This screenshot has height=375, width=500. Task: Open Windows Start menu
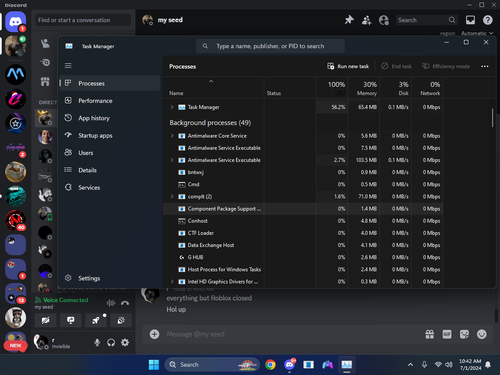[x=154, y=364]
